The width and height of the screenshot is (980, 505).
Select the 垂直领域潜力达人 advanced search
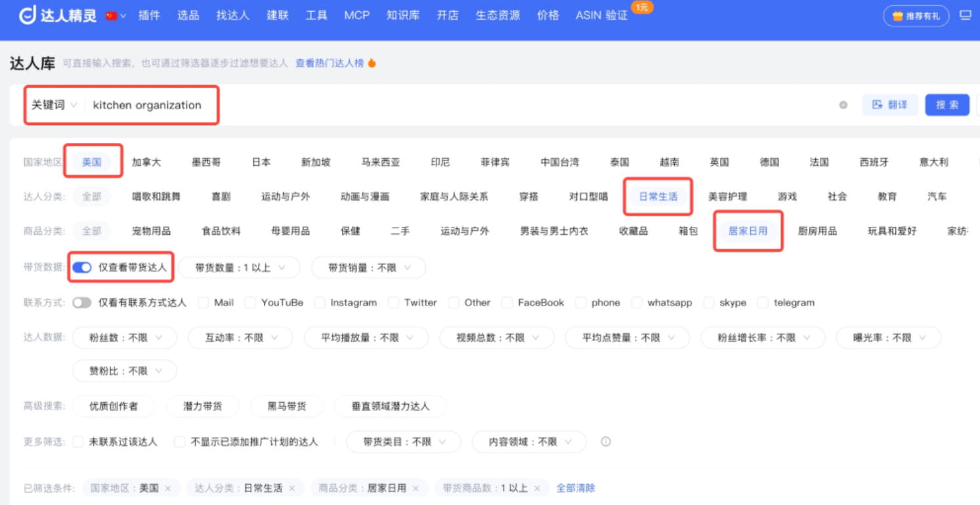coord(391,406)
